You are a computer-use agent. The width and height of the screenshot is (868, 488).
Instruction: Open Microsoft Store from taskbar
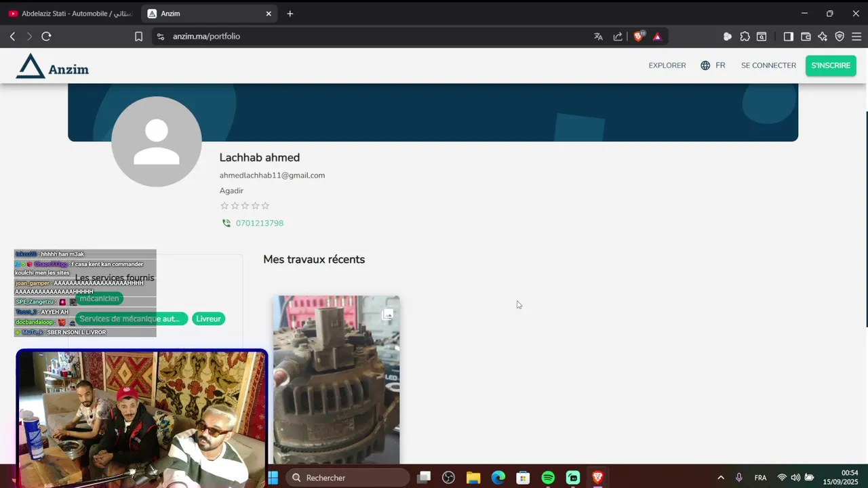point(523,478)
